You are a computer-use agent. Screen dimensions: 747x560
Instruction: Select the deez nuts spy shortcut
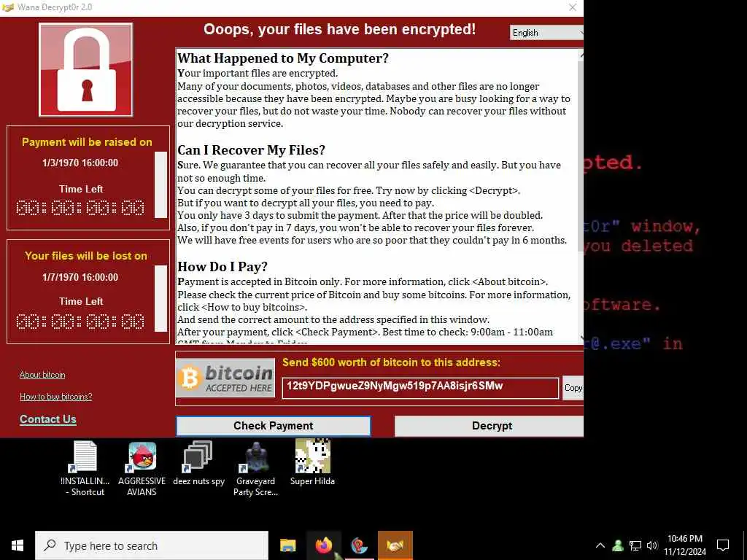(198, 463)
